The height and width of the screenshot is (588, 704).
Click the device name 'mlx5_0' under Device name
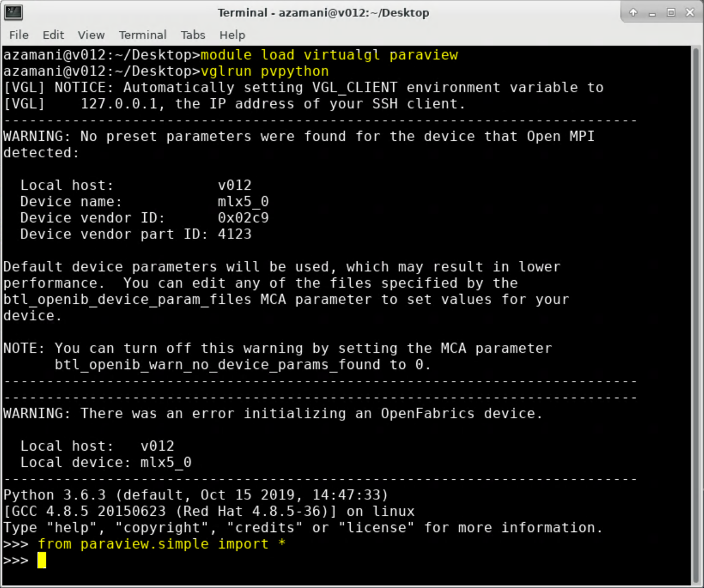(x=243, y=202)
